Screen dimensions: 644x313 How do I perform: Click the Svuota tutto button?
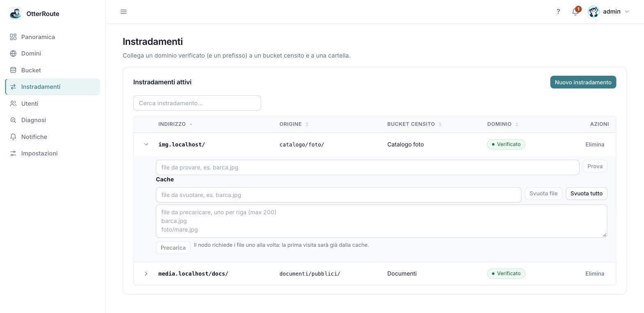click(x=586, y=193)
